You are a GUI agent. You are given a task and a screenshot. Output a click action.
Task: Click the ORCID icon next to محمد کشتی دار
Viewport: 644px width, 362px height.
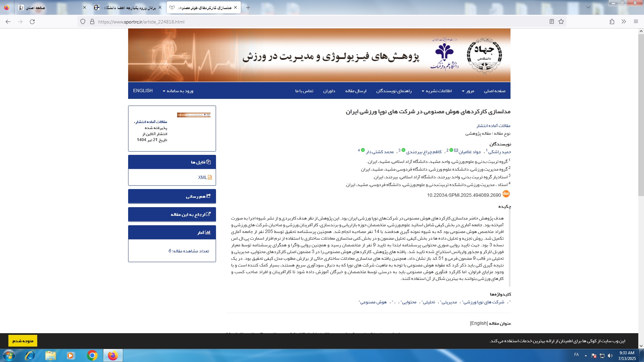pyautogui.click(x=363, y=150)
